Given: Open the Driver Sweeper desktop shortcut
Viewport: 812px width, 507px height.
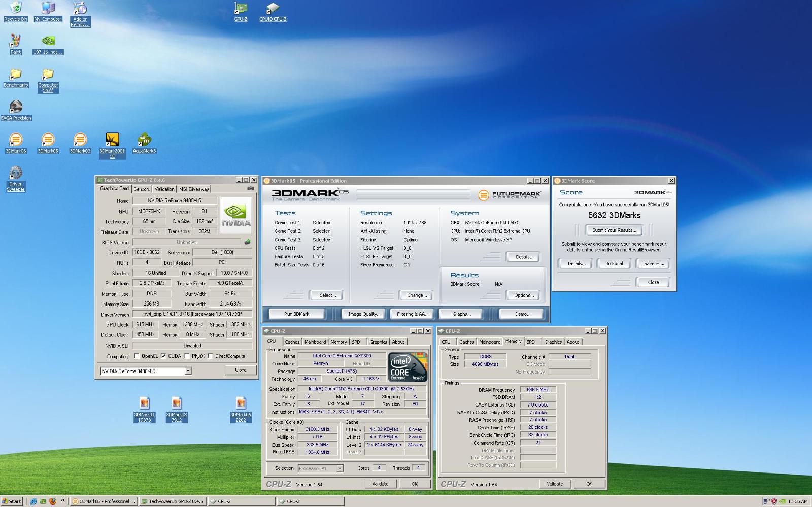Looking at the screenshot, I should pos(16,179).
